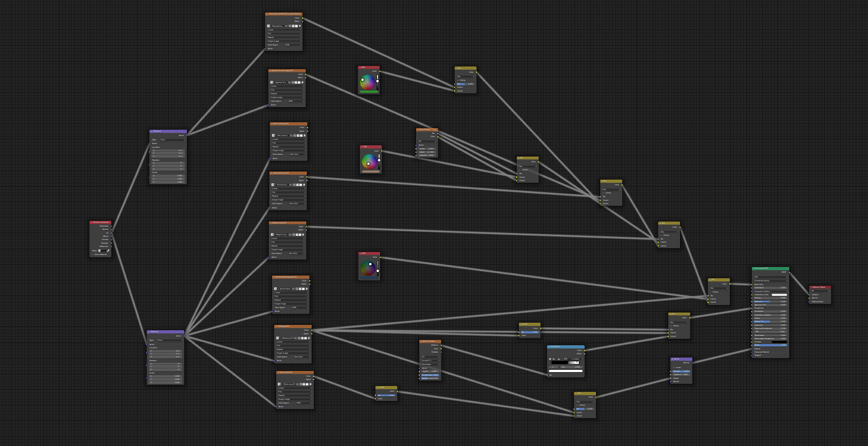The image size is (868, 446).
Task: Open Color Space dropdown on Agrarian Economy node
Action: click(x=296, y=101)
